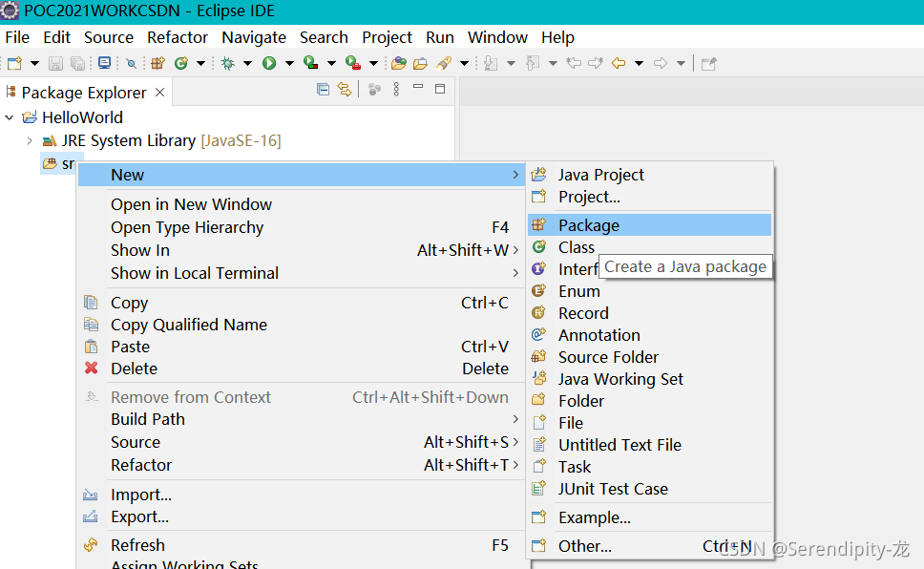Select Open Type Hierarchy context entry
This screenshot has width=924, height=569.
coord(301,227)
